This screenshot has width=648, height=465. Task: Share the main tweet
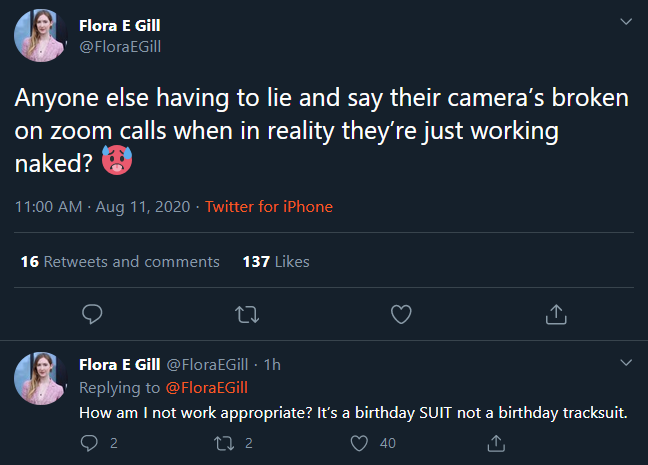point(555,314)
